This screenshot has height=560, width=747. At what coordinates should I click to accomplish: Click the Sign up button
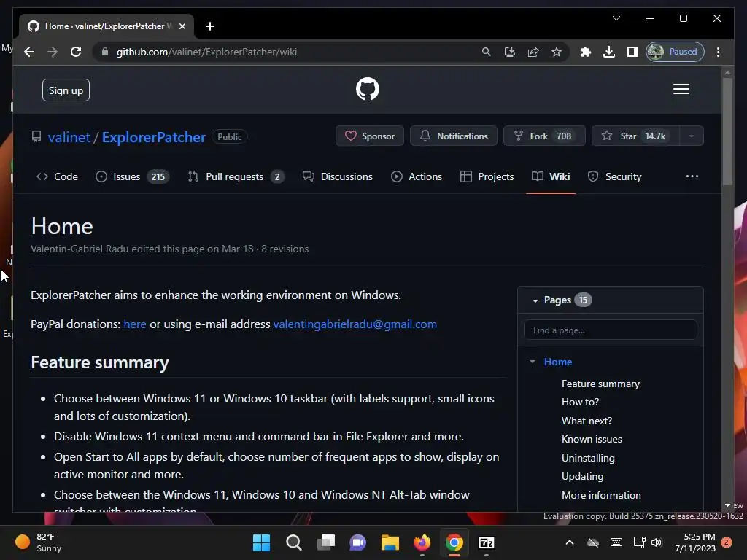(x=66, y=90)
